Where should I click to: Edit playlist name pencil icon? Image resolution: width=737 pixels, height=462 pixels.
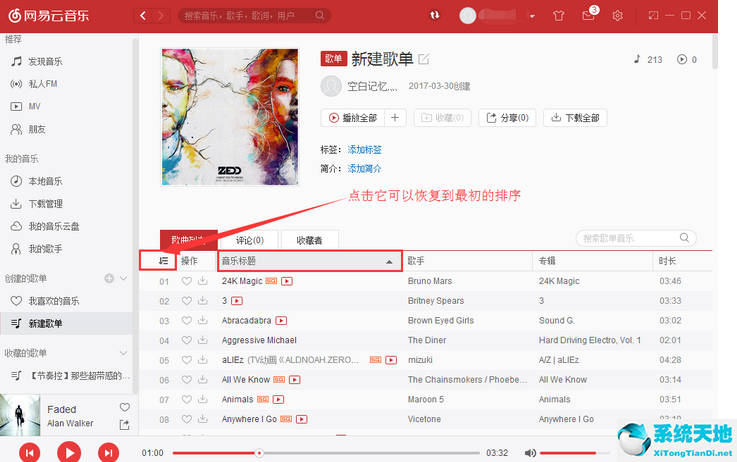click(x=423, y=59)
